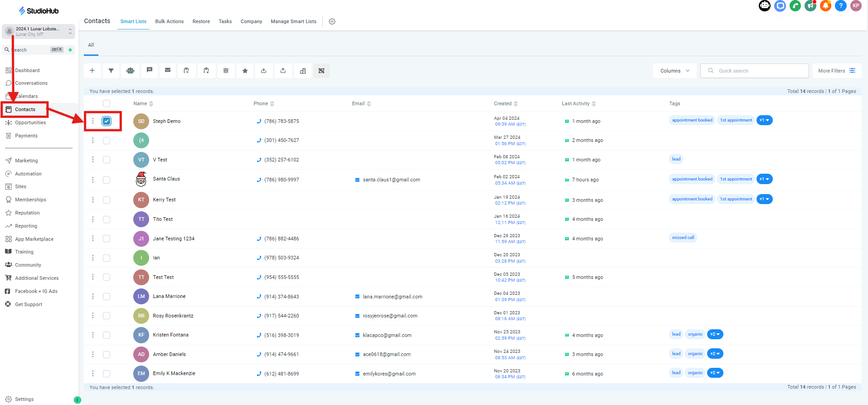Click the phone icon beside (786) 980-9997
The width and height of the screenshot is (868, 405).
259,180
